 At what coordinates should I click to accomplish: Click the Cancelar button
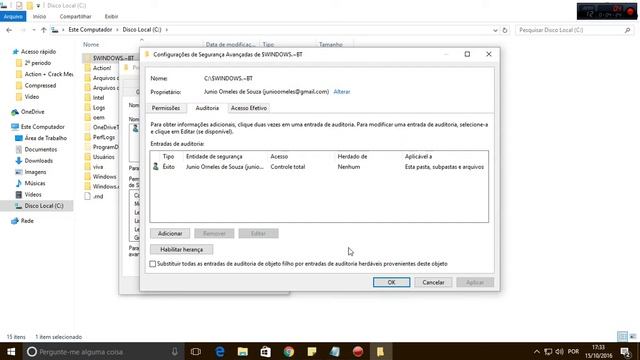click(433, 282)
